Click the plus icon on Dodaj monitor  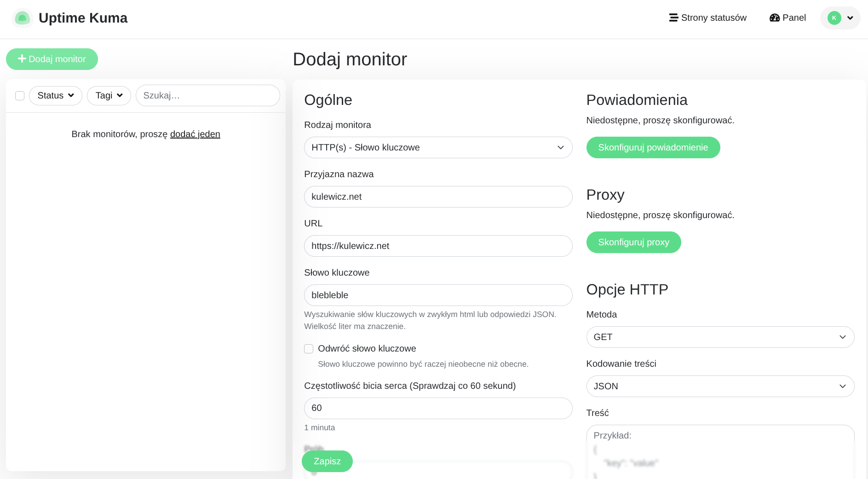point(22,59)
